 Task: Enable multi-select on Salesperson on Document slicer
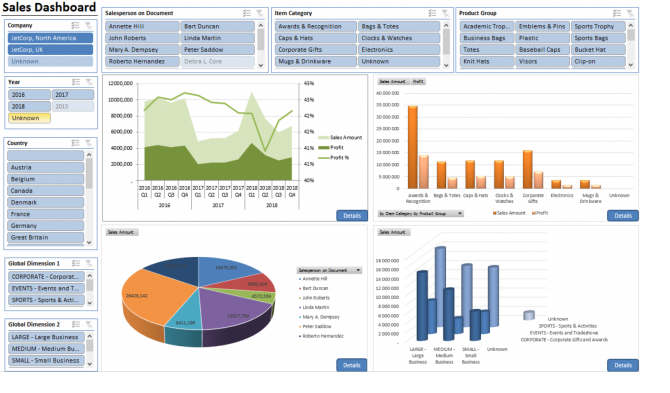tap(247, 13)
